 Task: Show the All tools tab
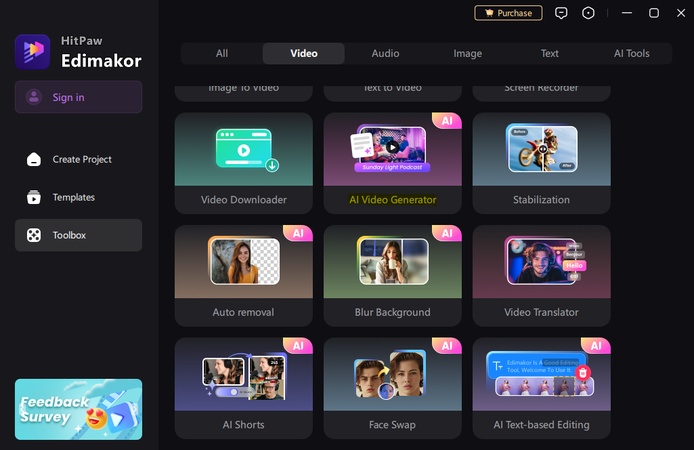pyautogui.click(x=222, y=53)
